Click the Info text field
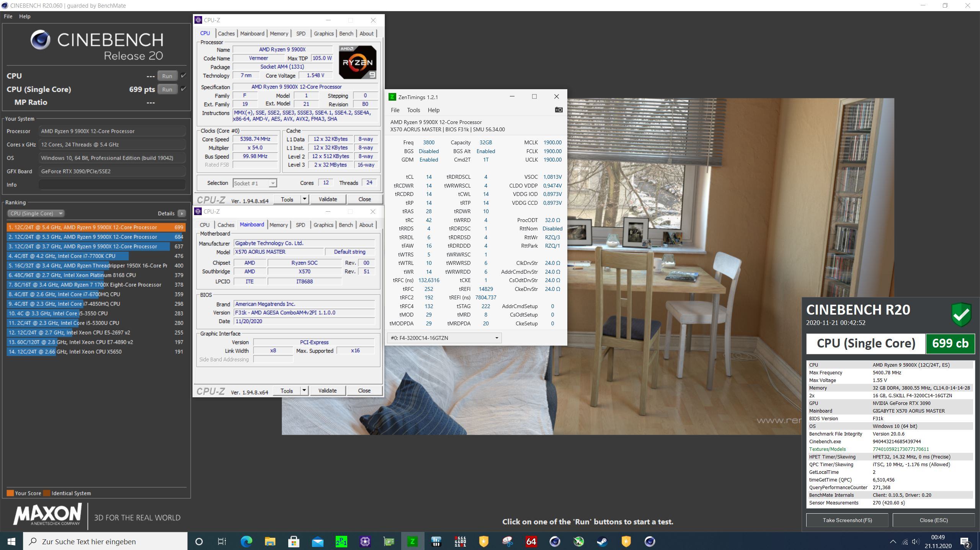 112,185
